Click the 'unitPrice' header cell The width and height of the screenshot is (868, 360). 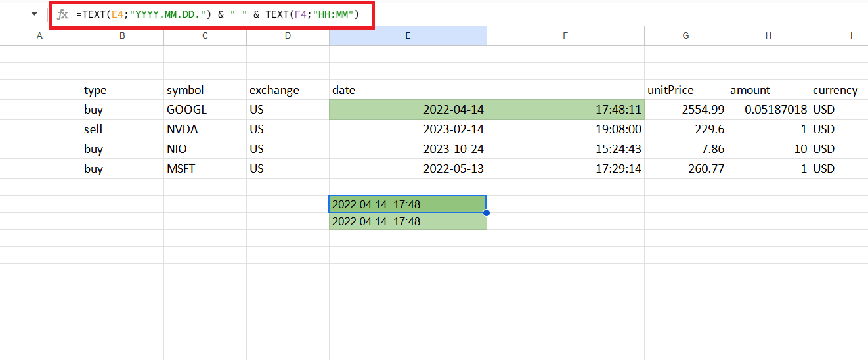click(x=685, y=90)
